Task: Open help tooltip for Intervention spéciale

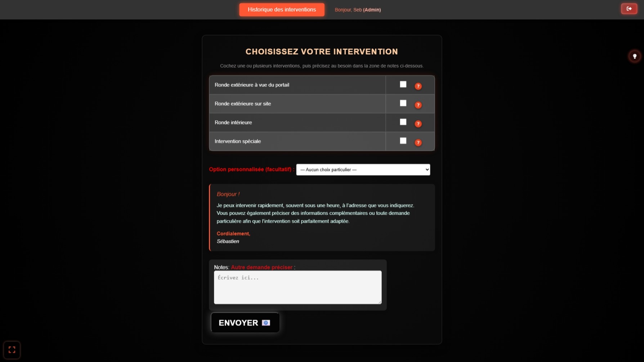Action: click(x=418, y=143)
